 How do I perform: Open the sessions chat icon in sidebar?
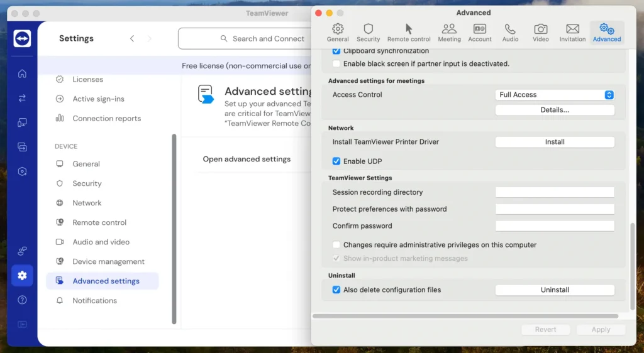pyautogui.click(x=22, y=147)
